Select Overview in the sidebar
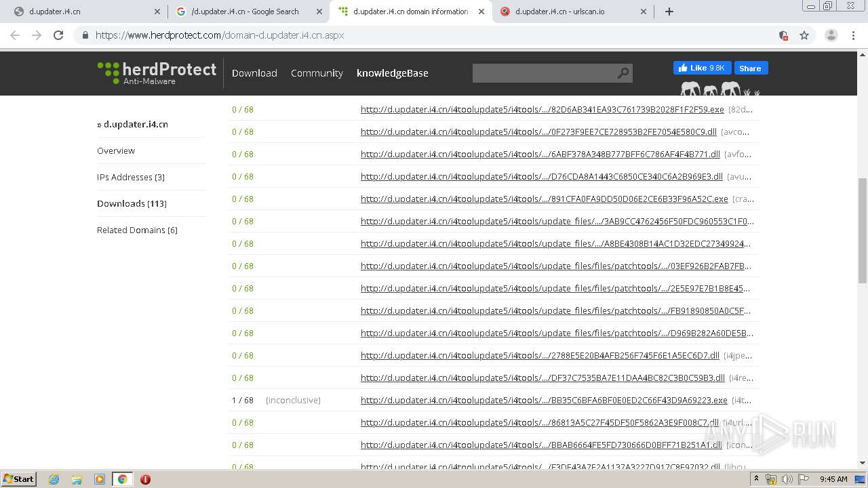This screenshot has height=488, width=868. point(116,150)
